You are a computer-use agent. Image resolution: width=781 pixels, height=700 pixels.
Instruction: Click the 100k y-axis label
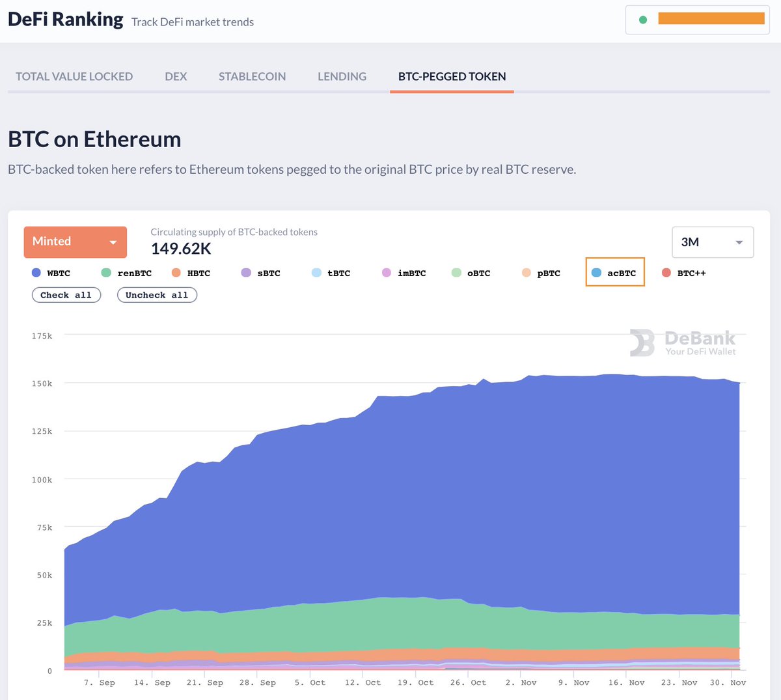tap(42, 480)
